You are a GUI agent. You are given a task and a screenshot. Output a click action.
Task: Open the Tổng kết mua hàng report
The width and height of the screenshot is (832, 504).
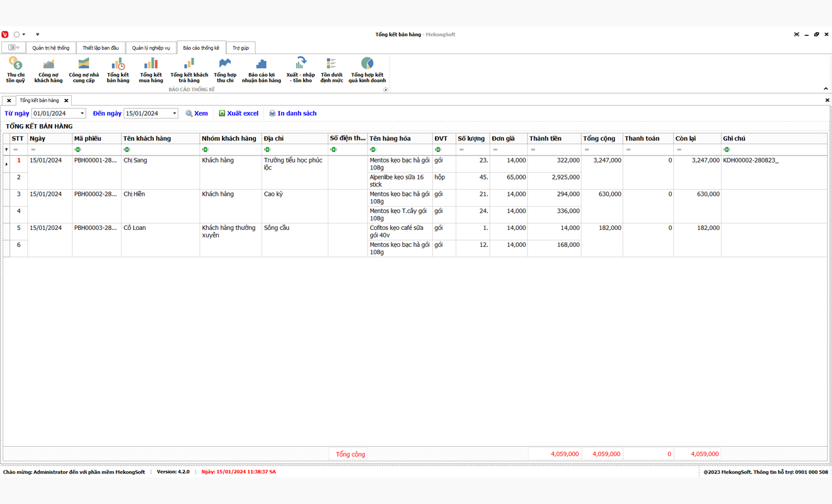(151, 70)
